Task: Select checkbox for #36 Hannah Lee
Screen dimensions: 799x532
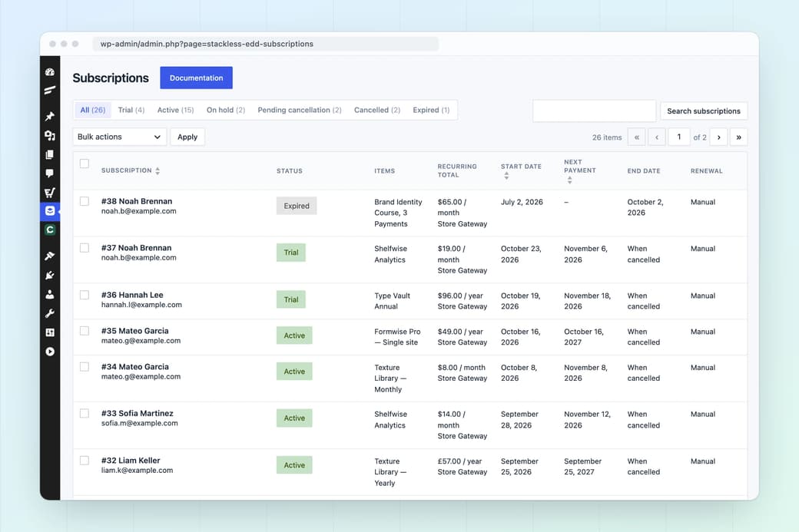Action: pos(85,295)
